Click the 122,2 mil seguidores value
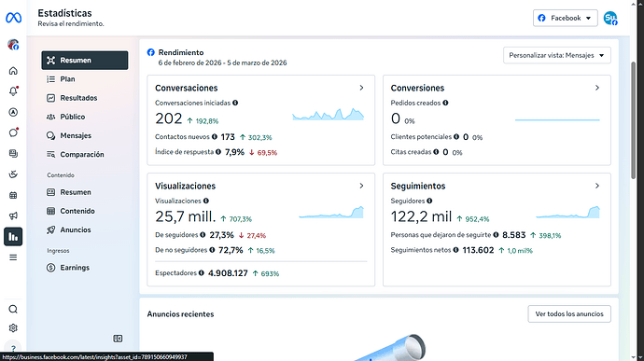This screenshot has width=644, height=361. click(x=421, y=216)
